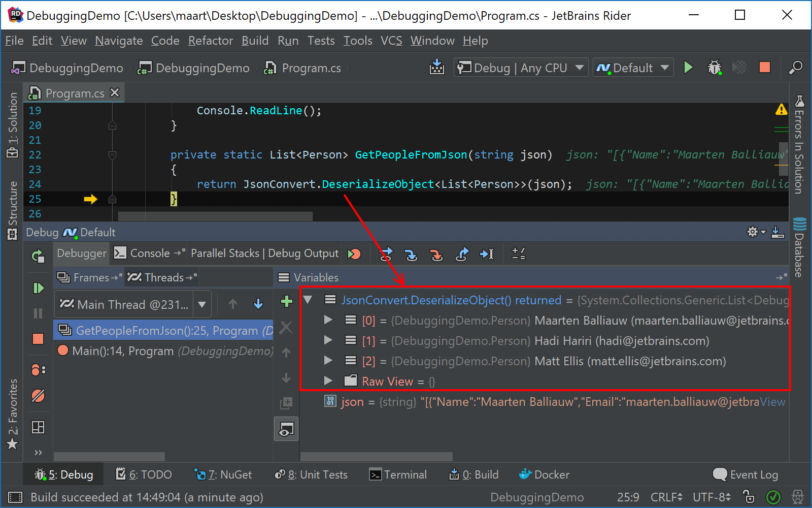
Task: Add a new watch with the plus icon
Action: pos(287,301)
